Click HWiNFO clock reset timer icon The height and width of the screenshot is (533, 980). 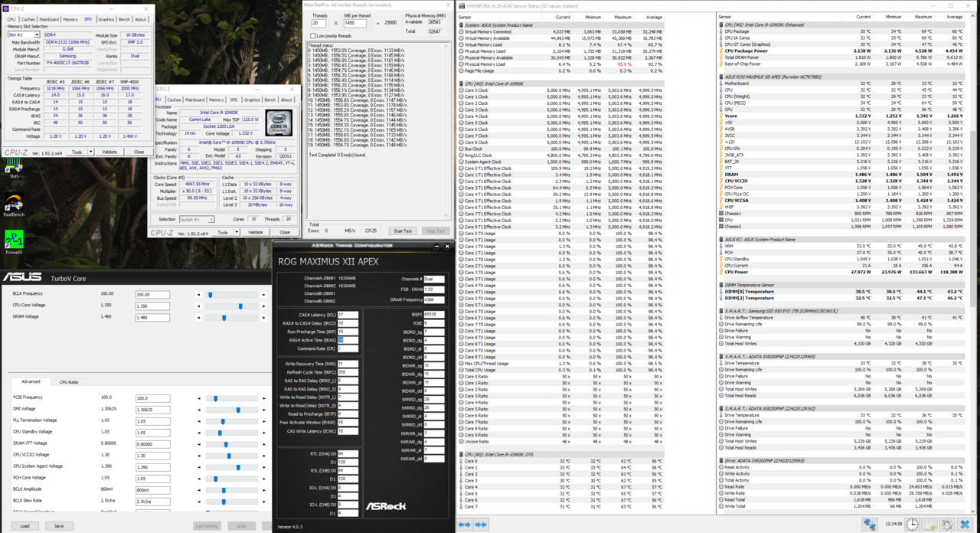(x=913, y=525)
